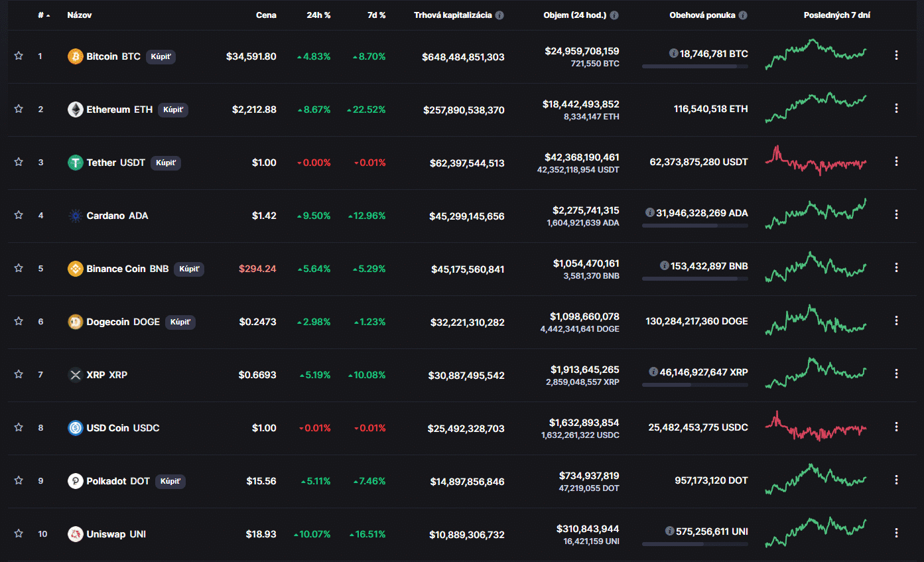The width and height of the screenshot is (924, 562).
Task: Expand more options for XRP row
Action: [896, 374]
